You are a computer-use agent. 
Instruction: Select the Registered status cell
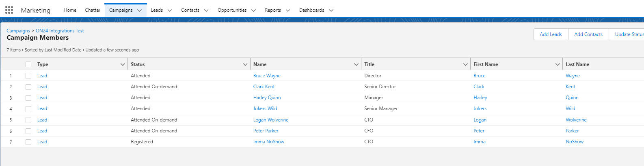[142, 142]
